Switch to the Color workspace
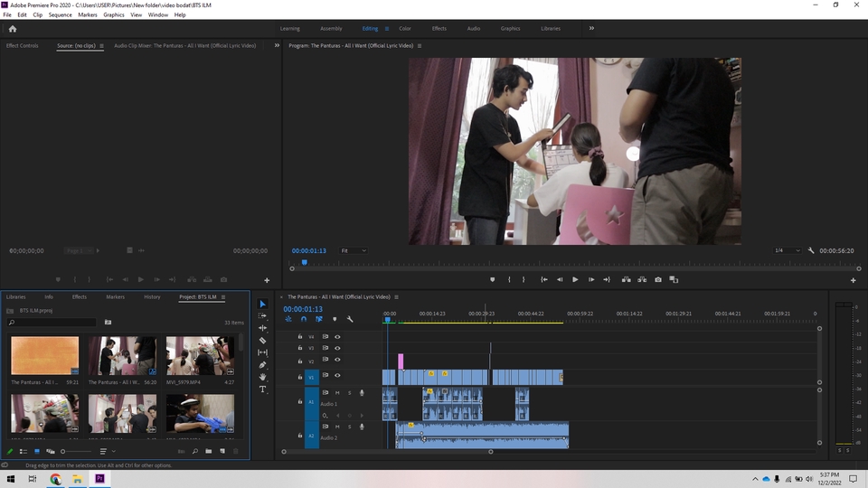 click(405, 29)
